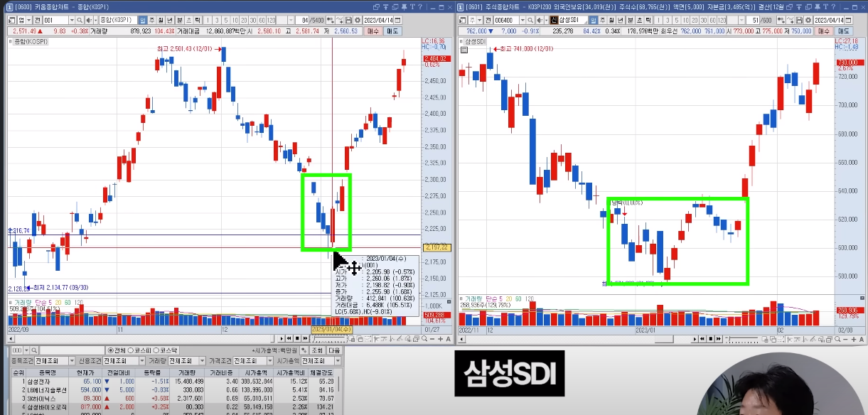The image size is (868, 415).
Task: Open the KOSPI chart settings gear icon
Action: 358,21
